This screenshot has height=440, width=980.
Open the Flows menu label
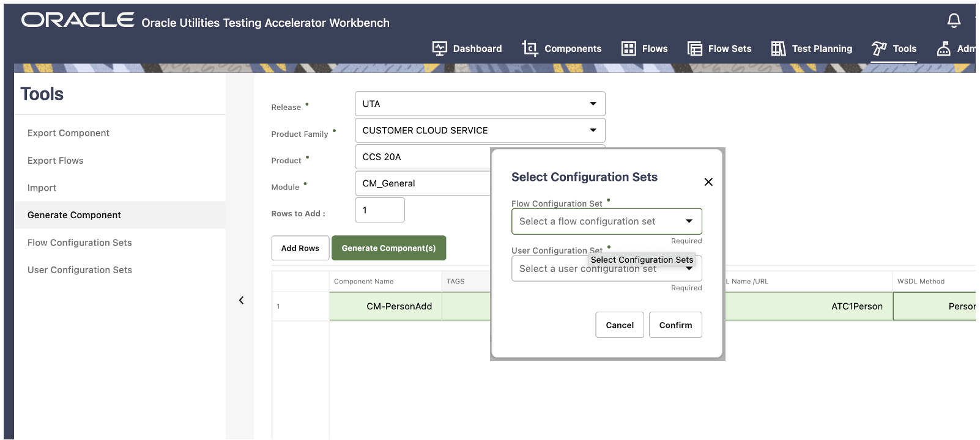coord(655,49)
